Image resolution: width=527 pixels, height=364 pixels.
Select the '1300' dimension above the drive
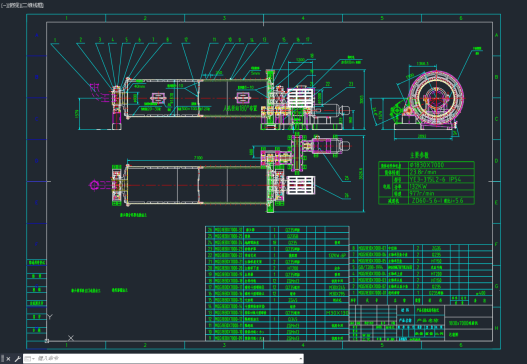(300, 60)
